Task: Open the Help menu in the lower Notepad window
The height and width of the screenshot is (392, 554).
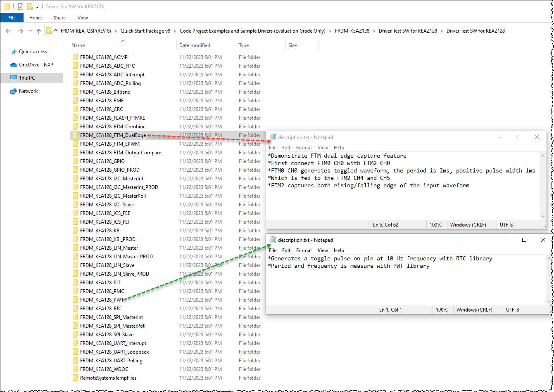Action: point(339,250)
